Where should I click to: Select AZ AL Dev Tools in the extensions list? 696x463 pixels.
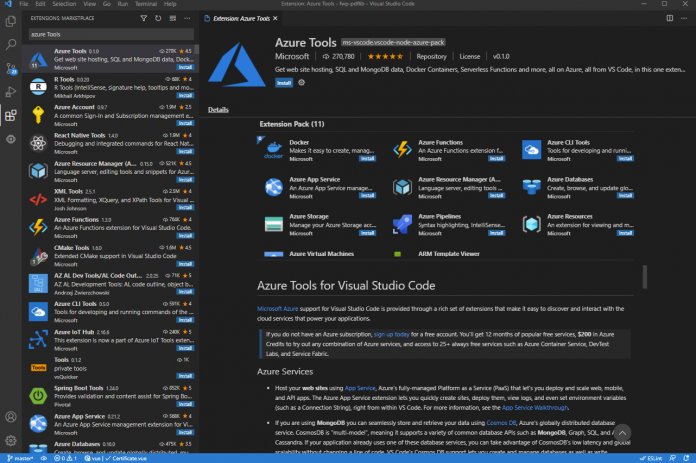111,283
